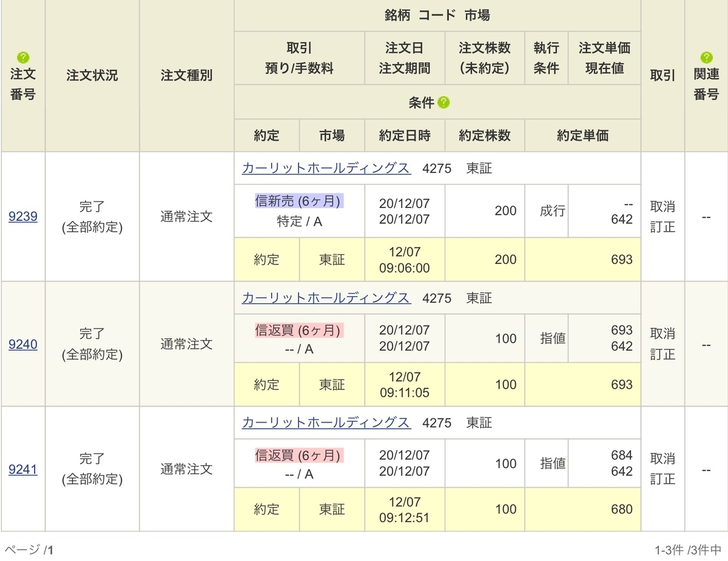Click execution time 09:11:05 cell

[405, 385]
